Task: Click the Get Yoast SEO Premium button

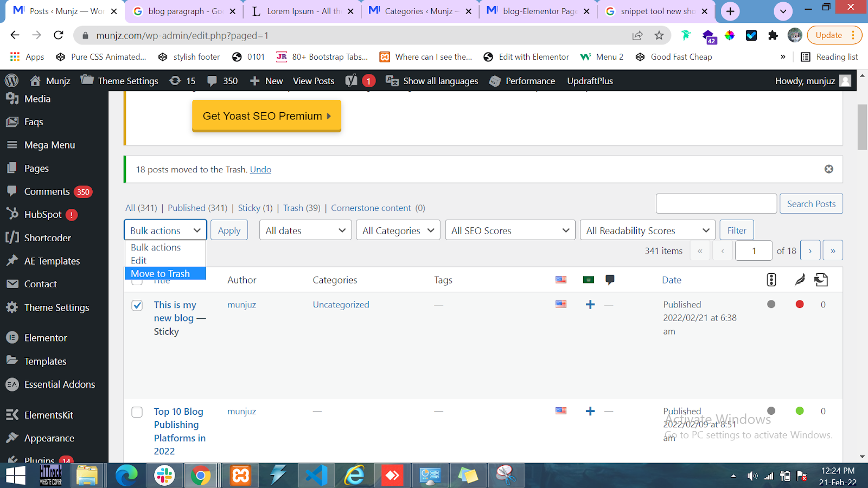Action: (x=266, y=115)
